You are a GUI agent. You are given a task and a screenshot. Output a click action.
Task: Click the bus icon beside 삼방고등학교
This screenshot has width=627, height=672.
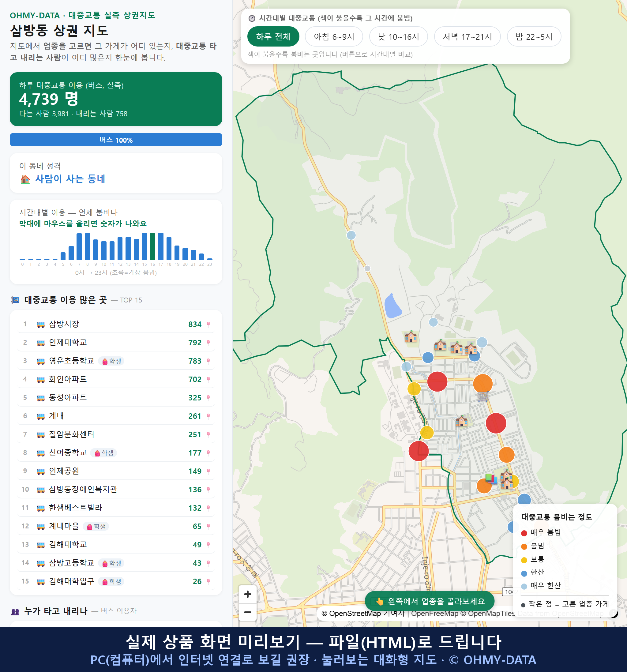coord(40,563)
